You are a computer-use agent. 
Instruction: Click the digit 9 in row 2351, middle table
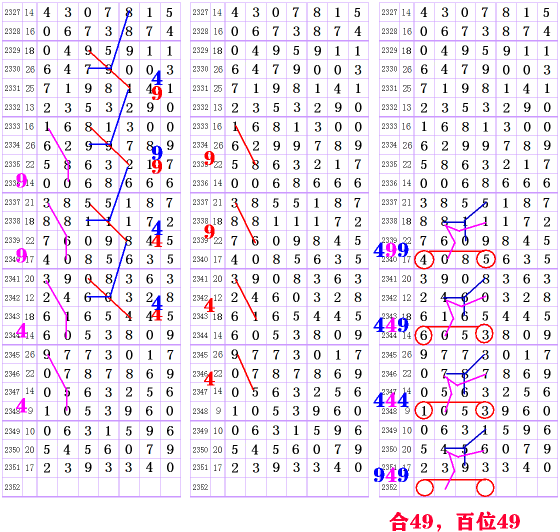point(276,468)
